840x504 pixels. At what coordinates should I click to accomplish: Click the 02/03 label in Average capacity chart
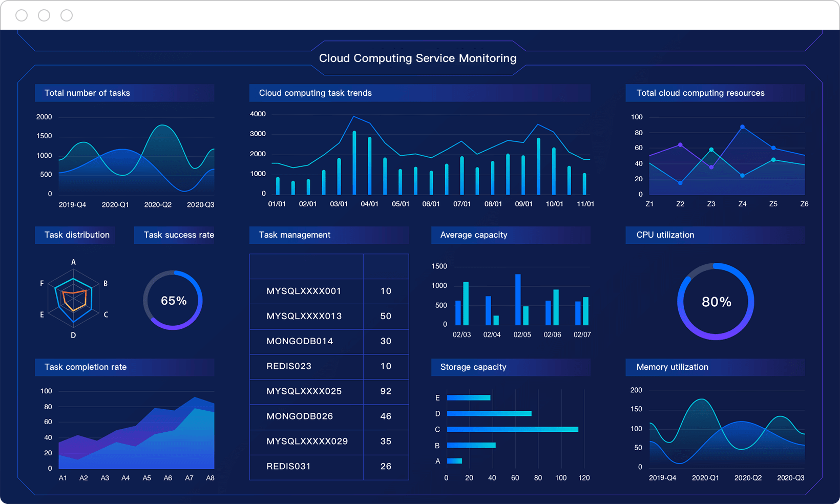[x=461, y=334]
